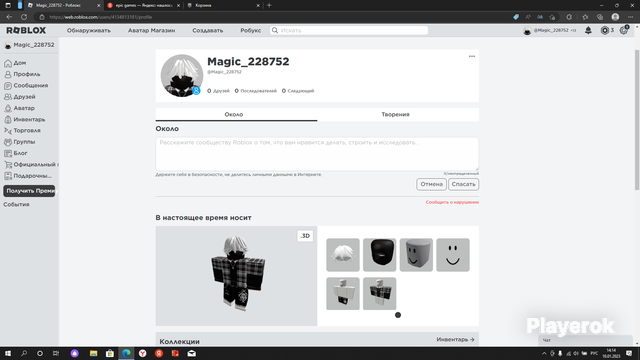Click the Спасать save button
The image size is (640, 360).
coord(464,184)
